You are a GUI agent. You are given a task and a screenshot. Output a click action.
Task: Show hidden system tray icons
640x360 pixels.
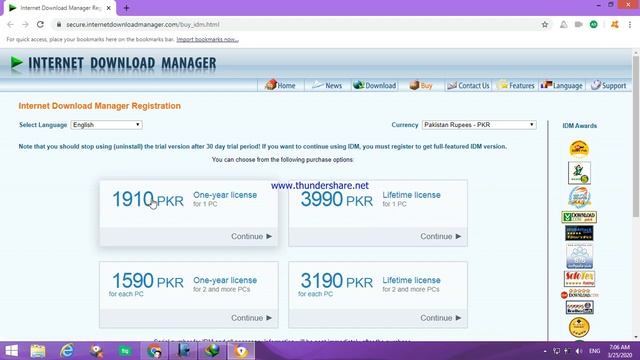(x=545, y=351)
